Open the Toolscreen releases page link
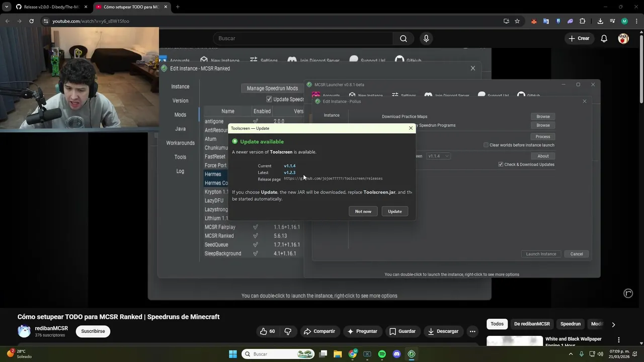Viewport: 644px width, 362px height. coord(333,178)
